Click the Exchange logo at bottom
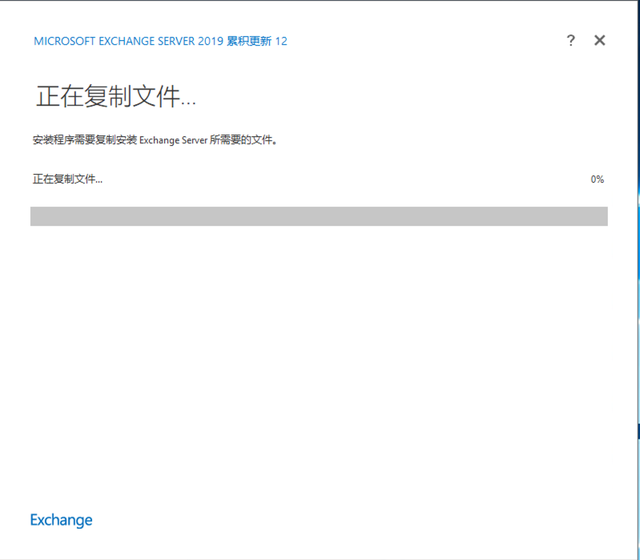 point(61,520)
